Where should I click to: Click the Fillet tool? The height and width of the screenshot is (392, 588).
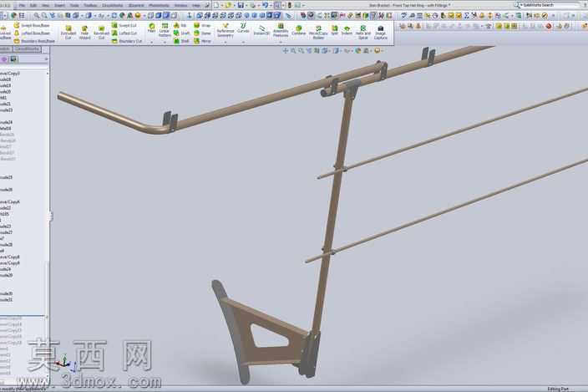151,28
